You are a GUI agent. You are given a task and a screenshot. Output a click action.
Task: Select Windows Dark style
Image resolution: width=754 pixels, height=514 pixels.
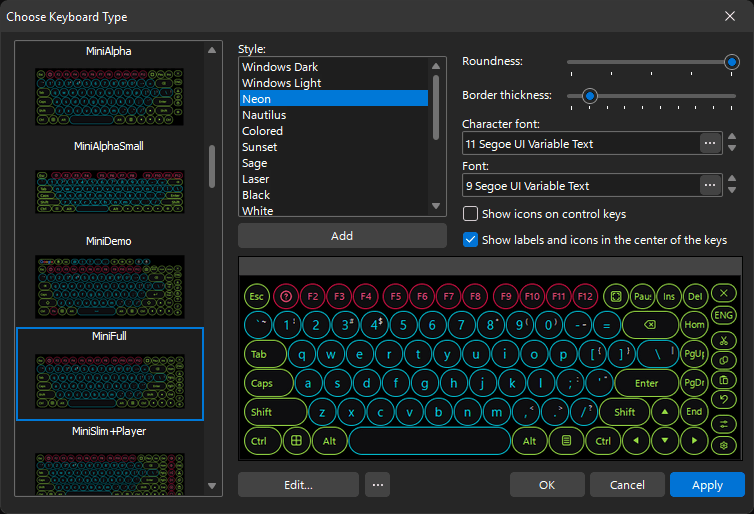coord(334,67)
